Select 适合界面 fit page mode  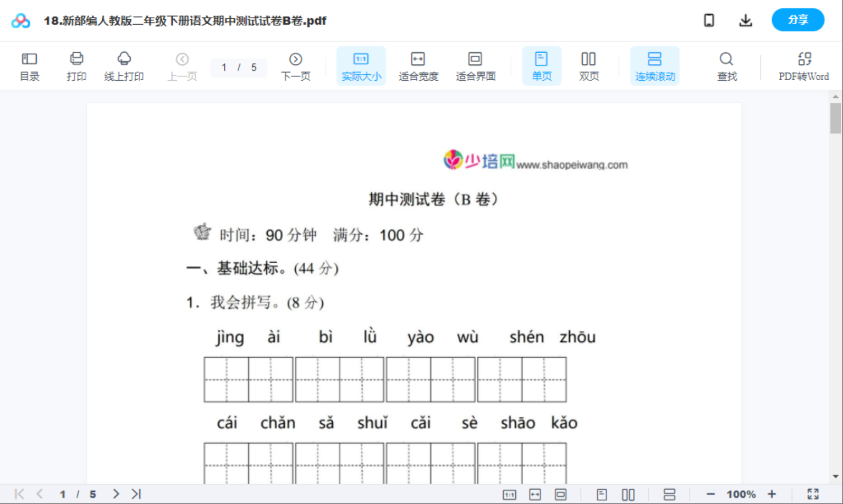point(475,65)
